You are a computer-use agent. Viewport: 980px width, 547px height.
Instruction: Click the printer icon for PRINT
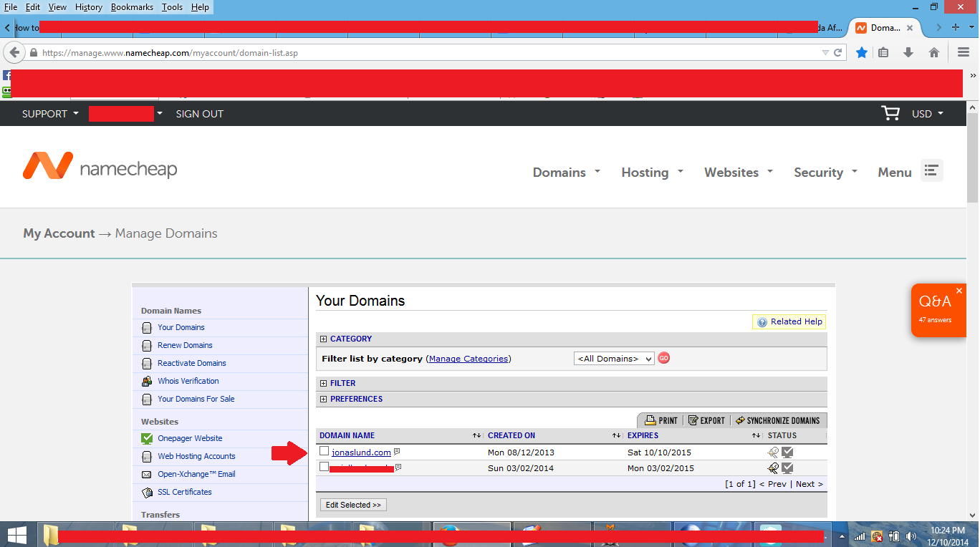click(x=650, y=420)
